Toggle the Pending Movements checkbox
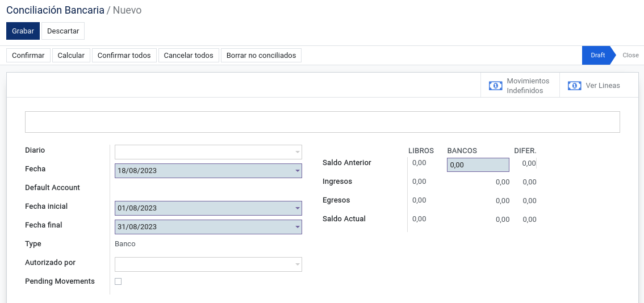This screenshot has width=644, height=303. 118,281
